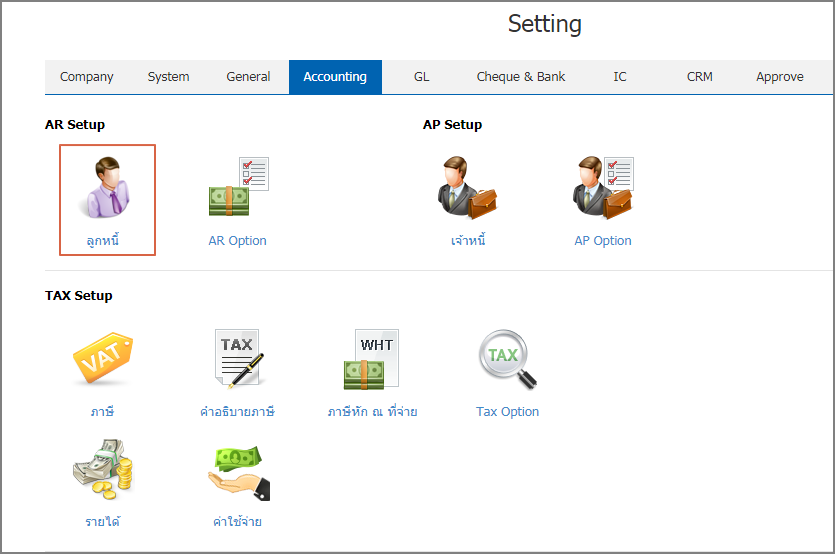Click the ภาษีหัก ณ ที่จ่าย link label

click(x=372, y=412)
